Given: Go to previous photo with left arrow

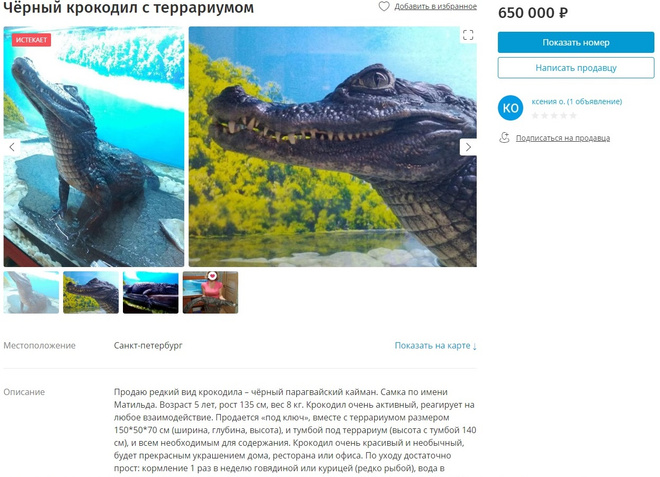Looking at the screenshot, I should pos(12,147).
